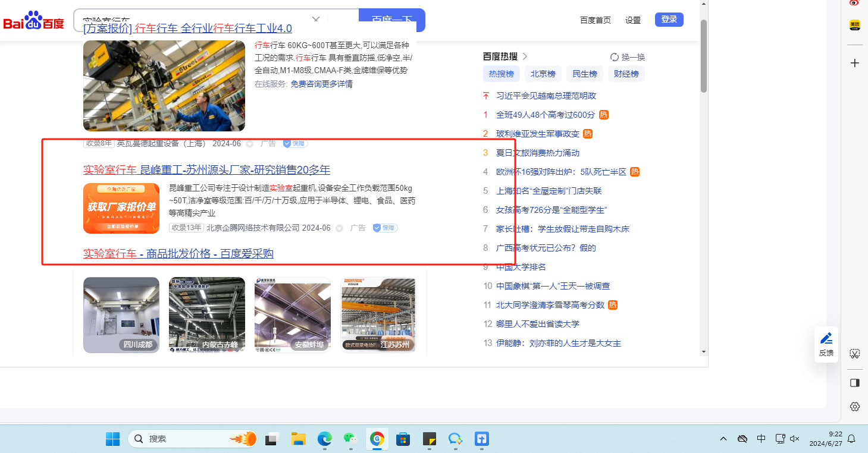Viewport: 868px width, 453px height.
Task: Open hot search 女孩高考726分是“全能型学生”
Action: click(x=551, y=210)
